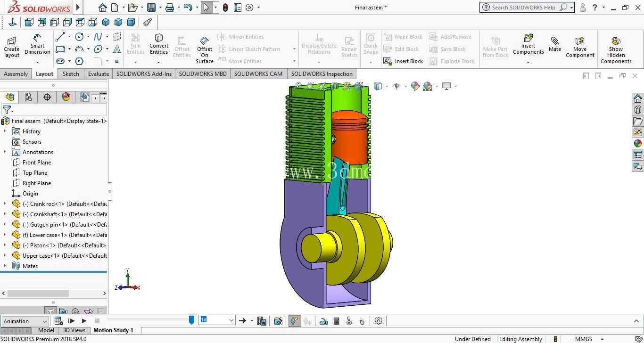Viewport: 644px width, 343px height.
Task: Click the Play animation button
Action: click(x=84, y=321)
